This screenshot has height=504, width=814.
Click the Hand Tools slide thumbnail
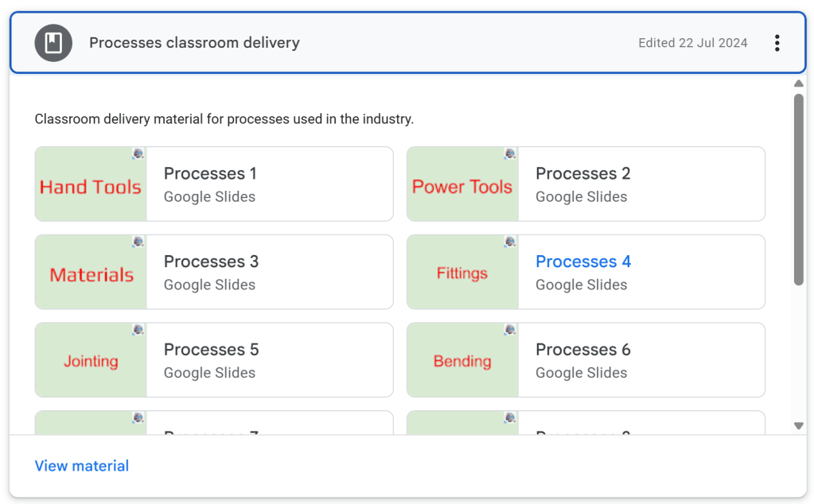(x=91, y=187)
